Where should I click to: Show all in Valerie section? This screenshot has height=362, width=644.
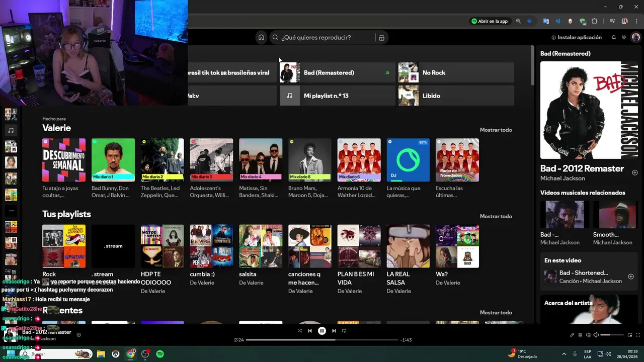point(496,130)
